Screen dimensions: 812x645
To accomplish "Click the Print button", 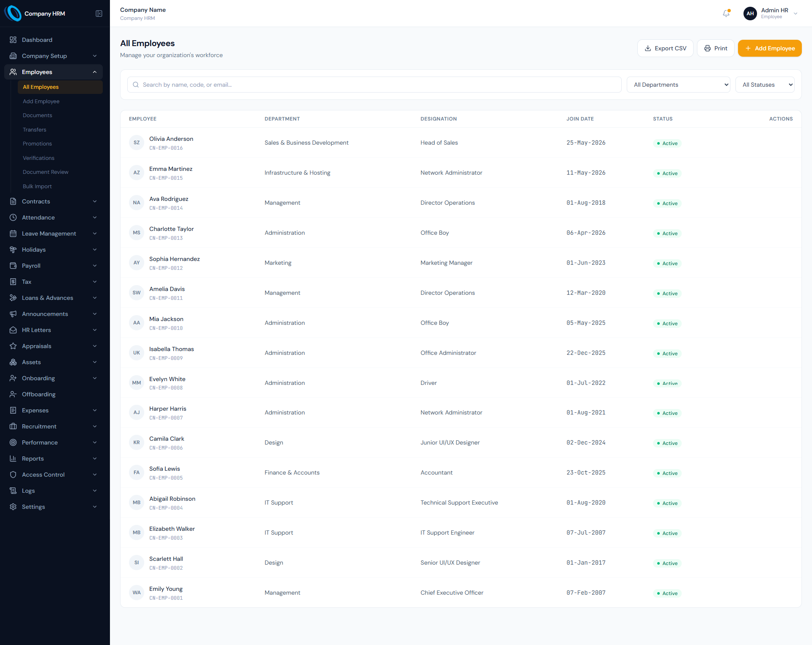I will coord(716,48).
